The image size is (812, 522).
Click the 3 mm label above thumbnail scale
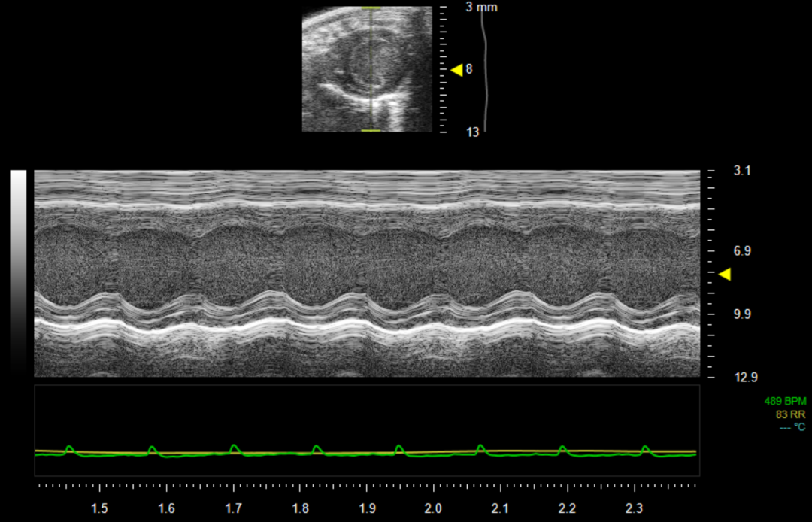pyautogui.click(x=481, y=7)
